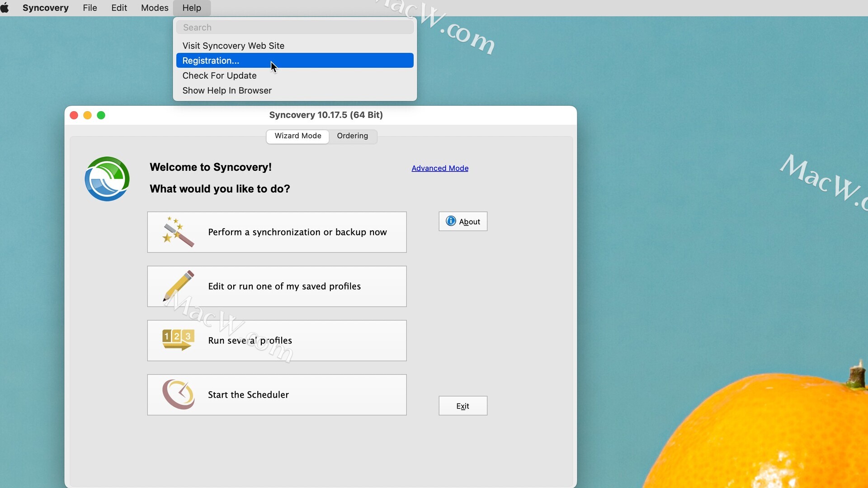Click the Syncovery logo icon
Image resolution: width=868 pixels, height=488 pixels.
(x=107, y=179)
